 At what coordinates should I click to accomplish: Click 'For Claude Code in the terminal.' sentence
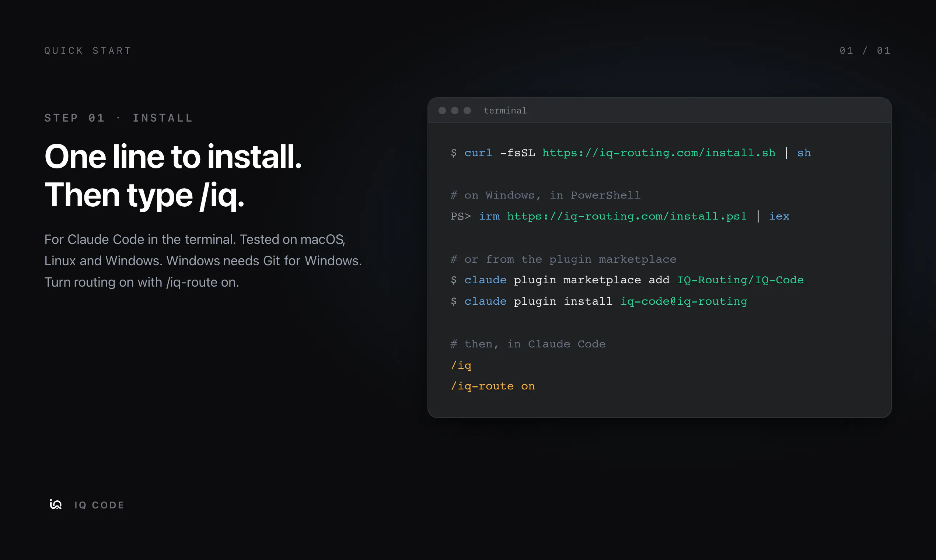140,239
